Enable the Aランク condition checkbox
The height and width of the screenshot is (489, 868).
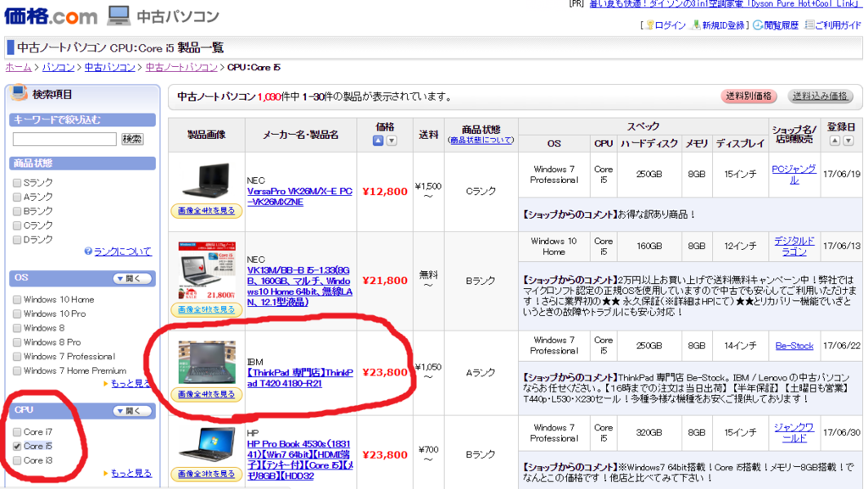coord(18,197)
